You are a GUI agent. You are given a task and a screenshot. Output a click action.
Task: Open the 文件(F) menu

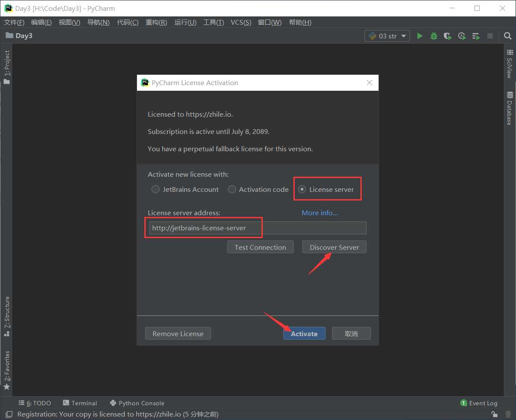(x=14, y=22)
